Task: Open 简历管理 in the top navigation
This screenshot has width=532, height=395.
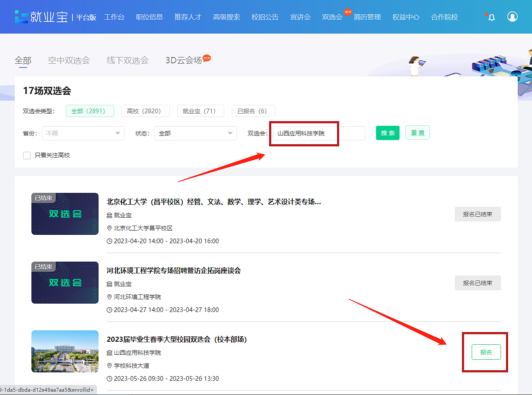Action: pos(367,17)
